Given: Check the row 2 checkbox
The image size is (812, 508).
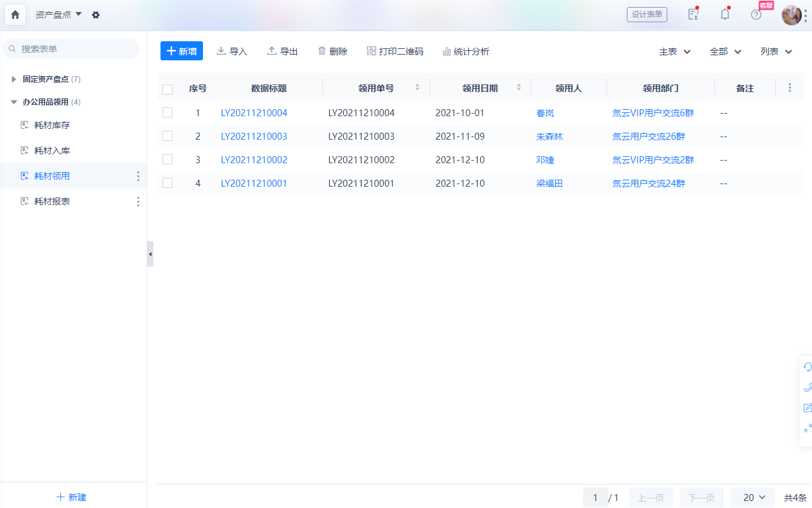Looking at the screenshot, I should point(167,137).
